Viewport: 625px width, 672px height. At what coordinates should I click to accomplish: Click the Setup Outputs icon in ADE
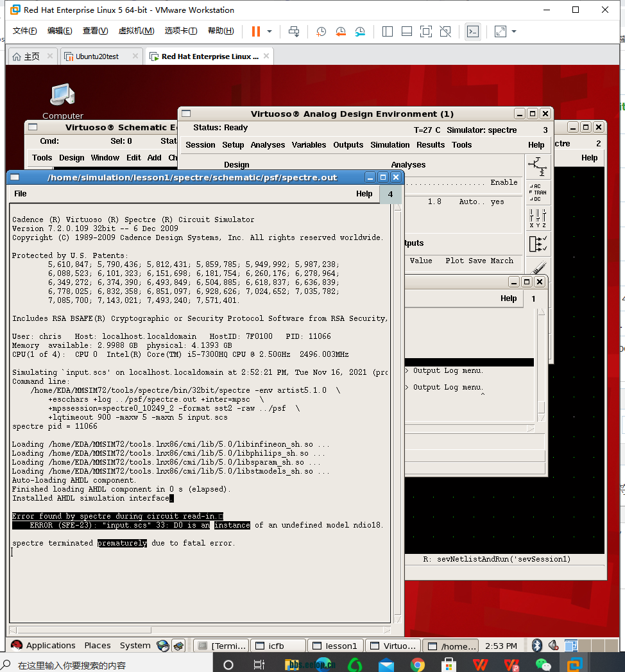click(x=538, y=244)
